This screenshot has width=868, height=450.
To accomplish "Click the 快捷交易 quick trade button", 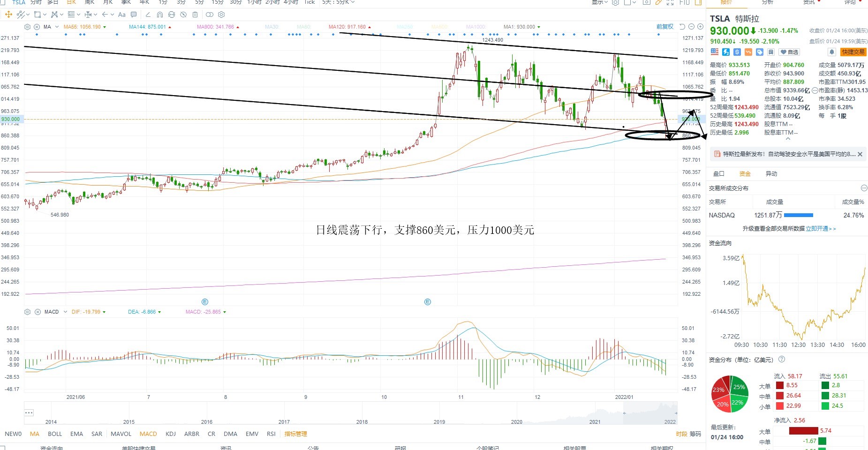I will 853,52.
